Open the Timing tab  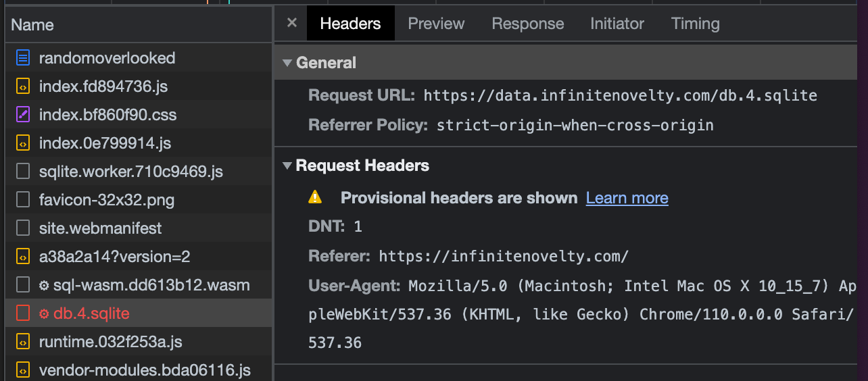(x=695, y=24)
